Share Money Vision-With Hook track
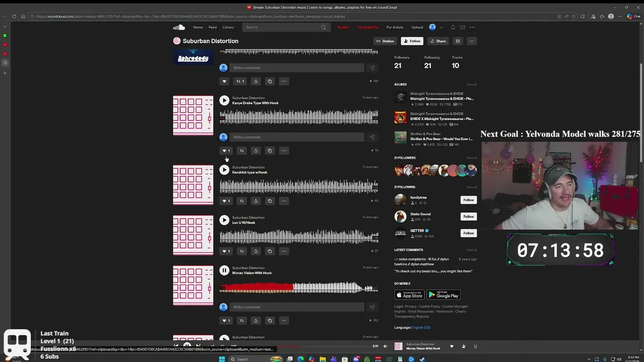 (256, 320)
